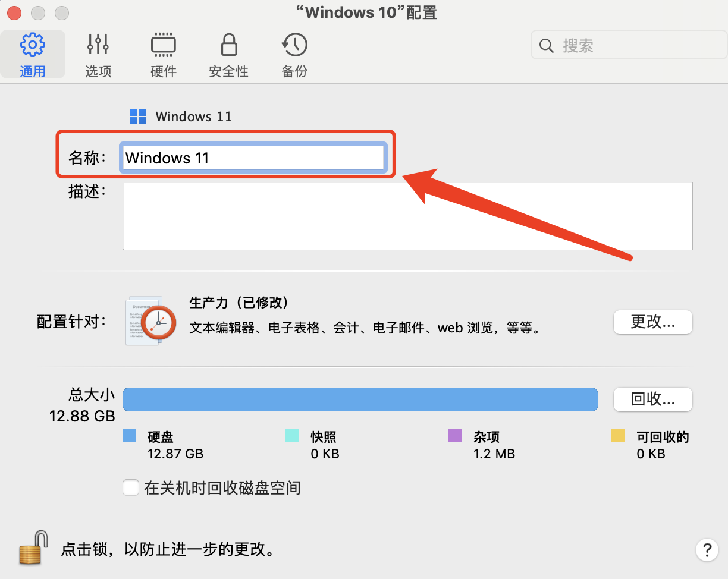Open the 硬件 hardware tab

click(x=164, y=55)
